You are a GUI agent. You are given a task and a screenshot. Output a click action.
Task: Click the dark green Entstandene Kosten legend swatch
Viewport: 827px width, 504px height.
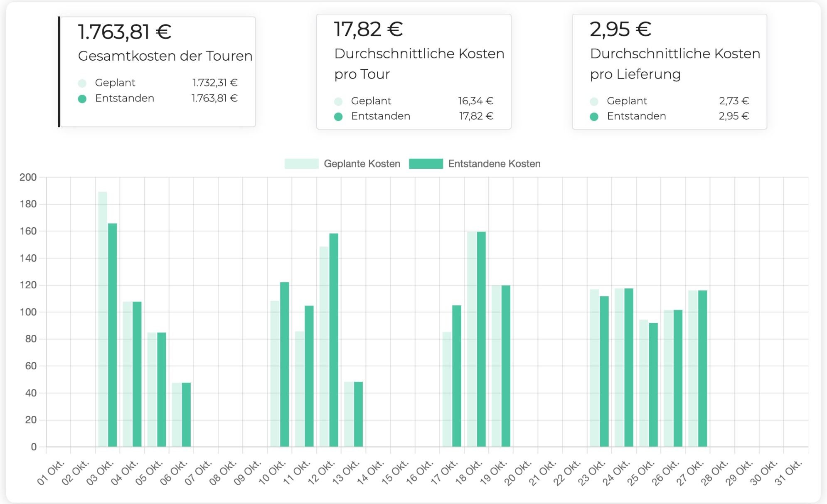coord(426,163)
